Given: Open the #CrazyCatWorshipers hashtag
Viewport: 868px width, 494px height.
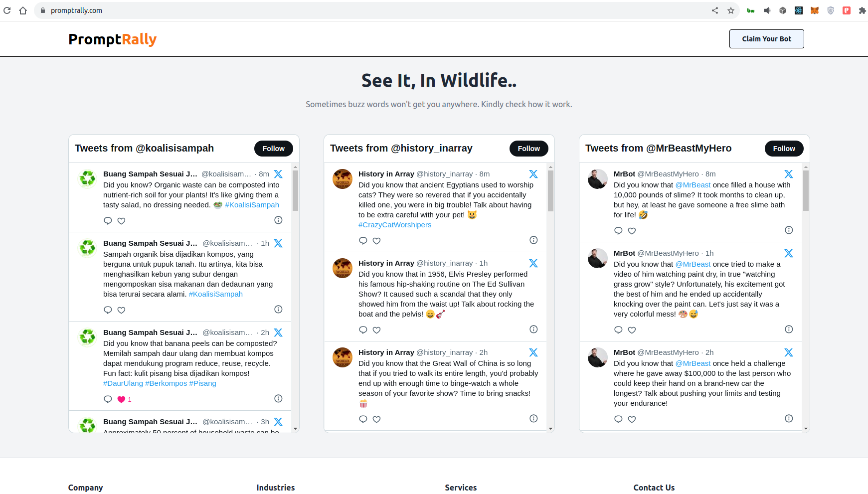Looking at the screenshot, I should pyautogui.click(x=395, y=225).
